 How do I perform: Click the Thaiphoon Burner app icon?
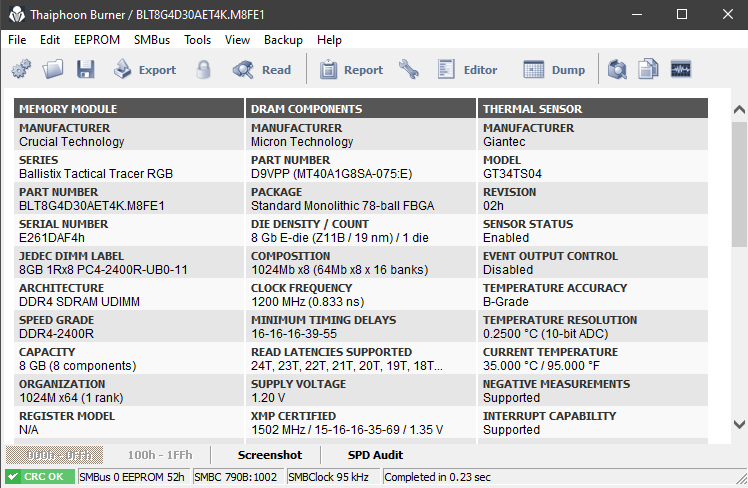[17, 15]
